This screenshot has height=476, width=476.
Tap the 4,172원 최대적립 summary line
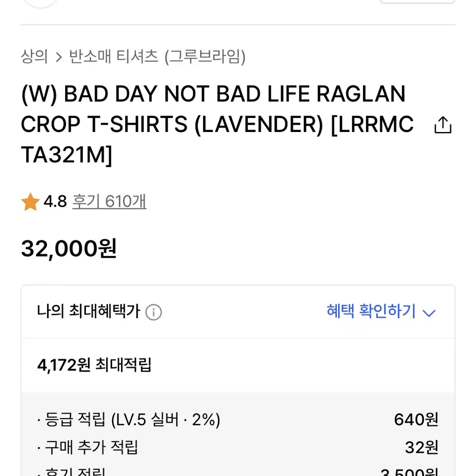coord(94,365)
